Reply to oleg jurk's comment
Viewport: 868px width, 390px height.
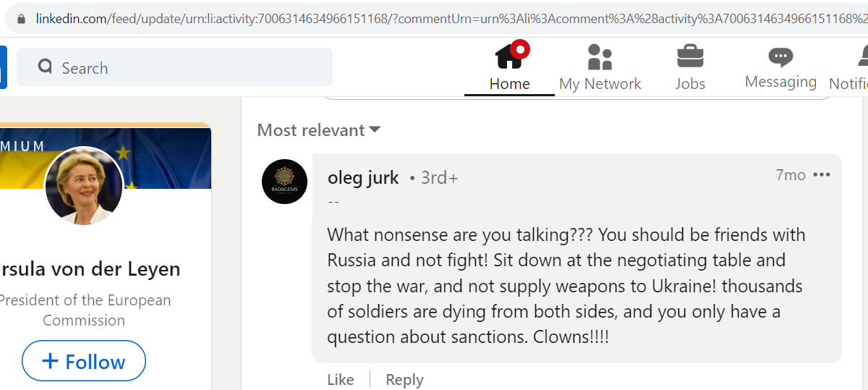(x=404, y=380)
